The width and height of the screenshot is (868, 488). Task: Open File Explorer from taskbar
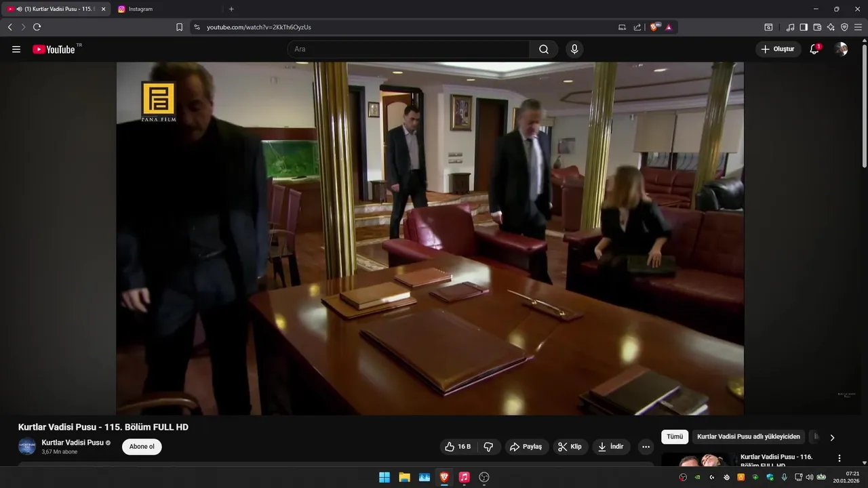(x=404, y=477)
